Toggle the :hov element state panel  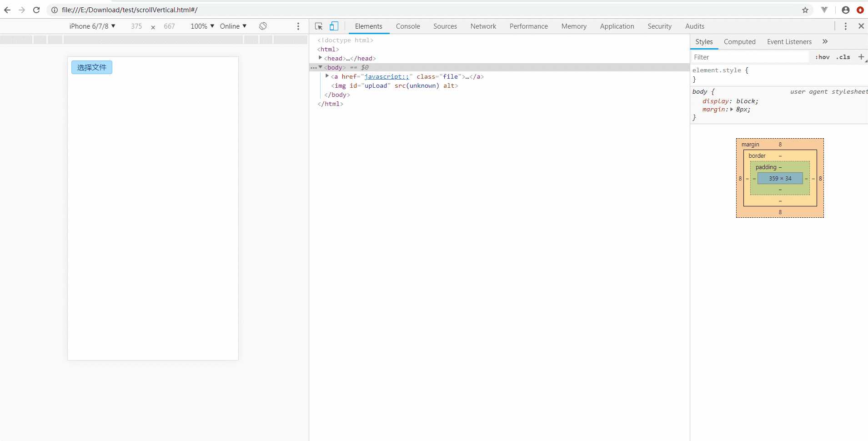(822, 57)
